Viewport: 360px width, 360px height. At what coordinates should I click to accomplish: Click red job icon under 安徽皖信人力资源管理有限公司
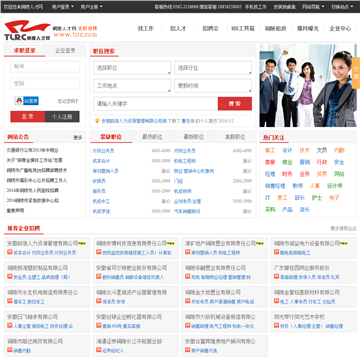pyautogui.click(x=10, y=252)
